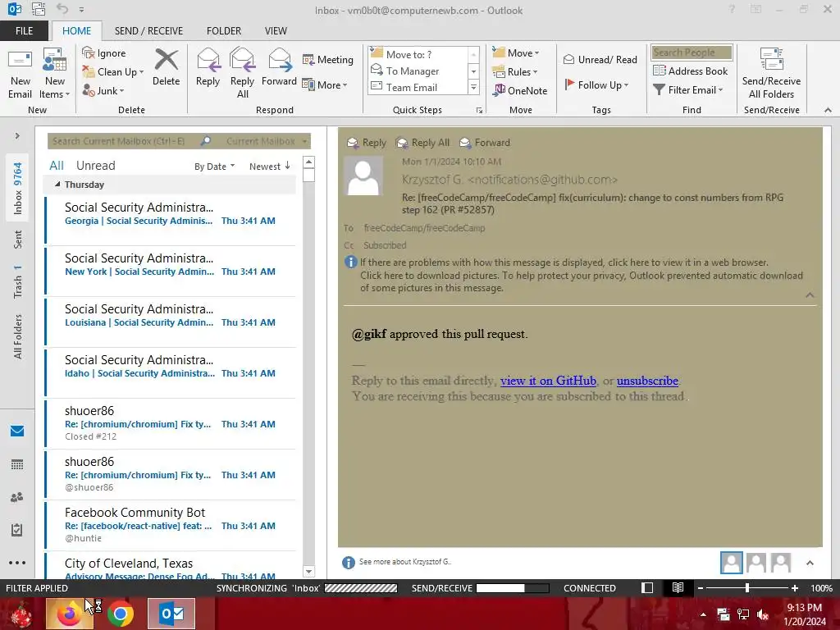Open the New Items menu
840x630 pixels.
coord(55,74)
